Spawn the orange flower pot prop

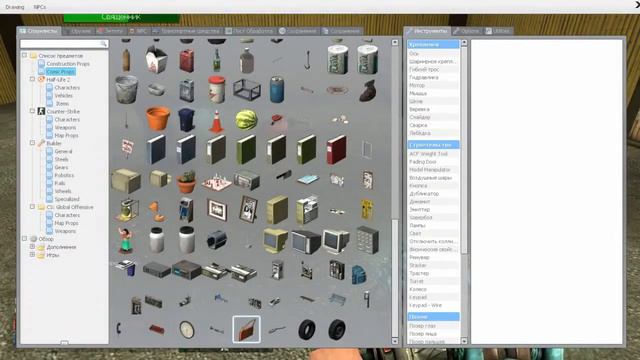point(157,119)
